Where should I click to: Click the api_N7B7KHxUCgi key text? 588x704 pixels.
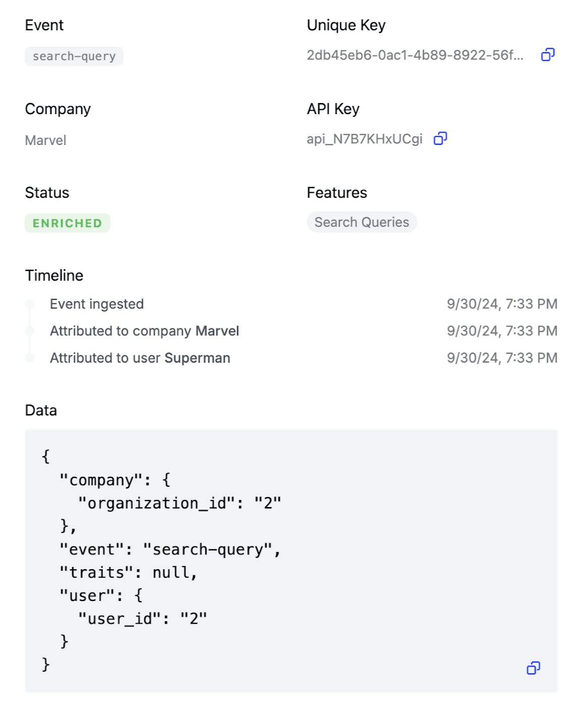point(364,139)
